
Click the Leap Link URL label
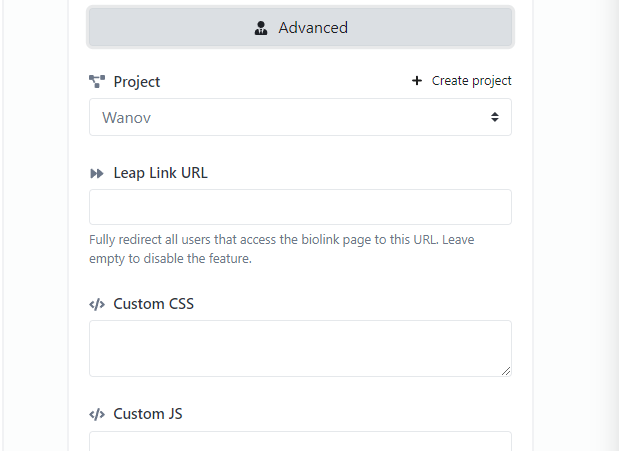[x=161, y=173]
